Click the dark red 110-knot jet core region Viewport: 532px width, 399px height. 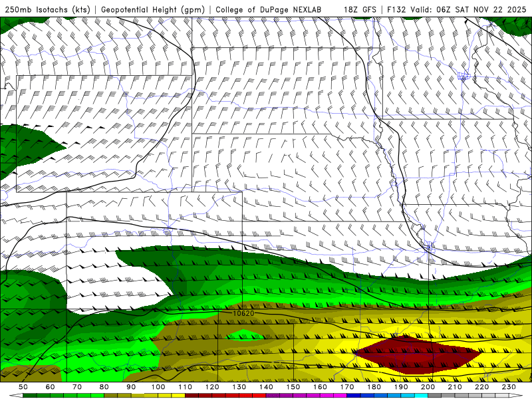[418, 354]
